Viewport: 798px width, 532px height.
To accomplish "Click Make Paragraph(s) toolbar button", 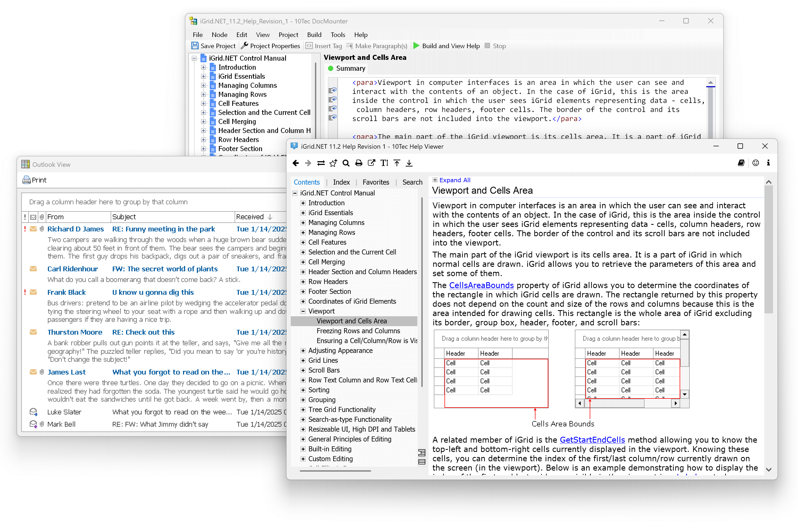I will coord(377,46).
